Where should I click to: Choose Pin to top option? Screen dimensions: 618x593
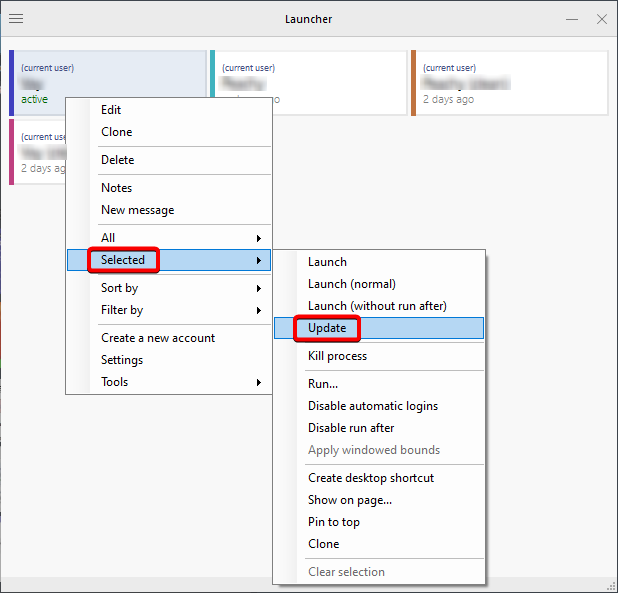(379, 522)
